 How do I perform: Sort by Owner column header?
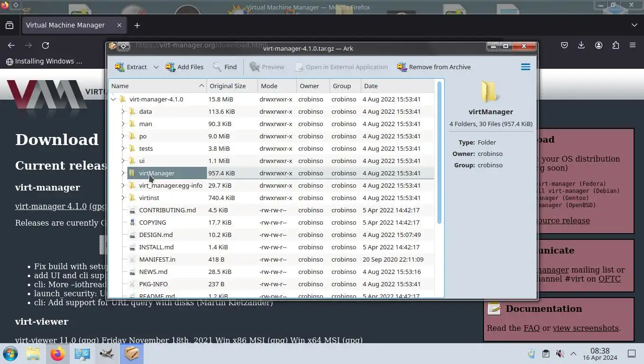pyautogui.click(x=313, y=86)
